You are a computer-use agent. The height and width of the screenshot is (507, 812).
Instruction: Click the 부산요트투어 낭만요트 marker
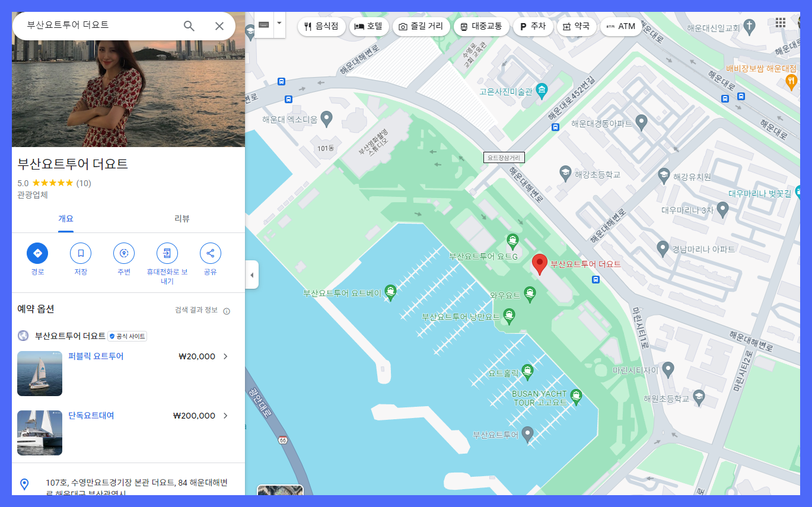pos(508,315)
